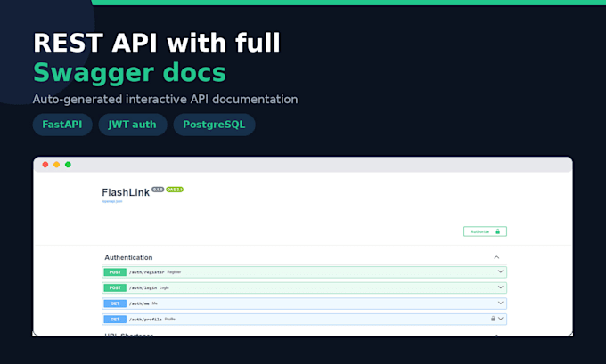Click the FastAPI tag pill
Screen dimensions: 606x364
coord(62,125)
